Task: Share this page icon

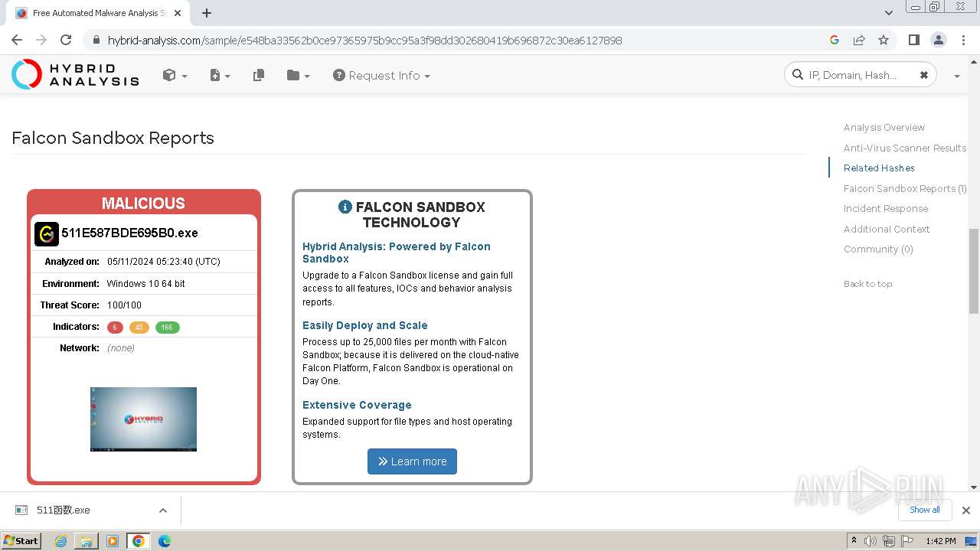Action: (859, 40)
